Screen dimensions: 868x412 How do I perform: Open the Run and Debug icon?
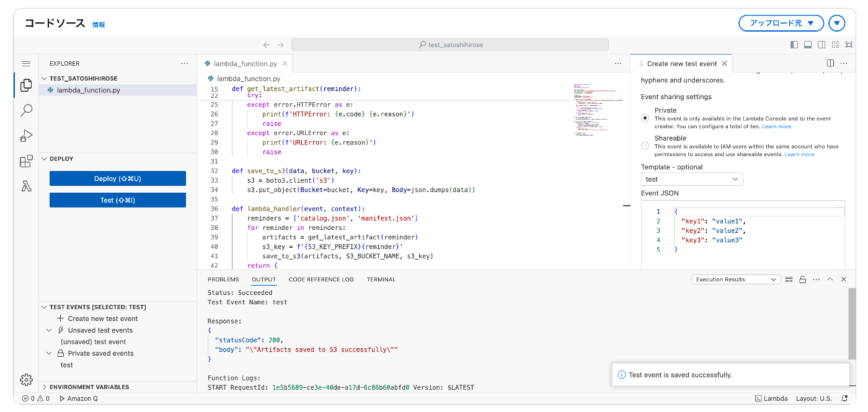point(26,136)
